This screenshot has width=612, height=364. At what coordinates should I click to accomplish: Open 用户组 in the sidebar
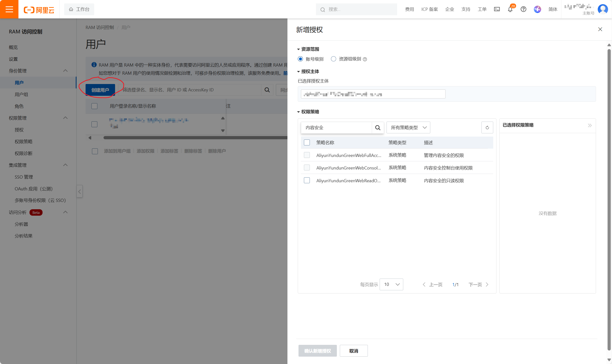pyautogui.click(x=21, y=94)
